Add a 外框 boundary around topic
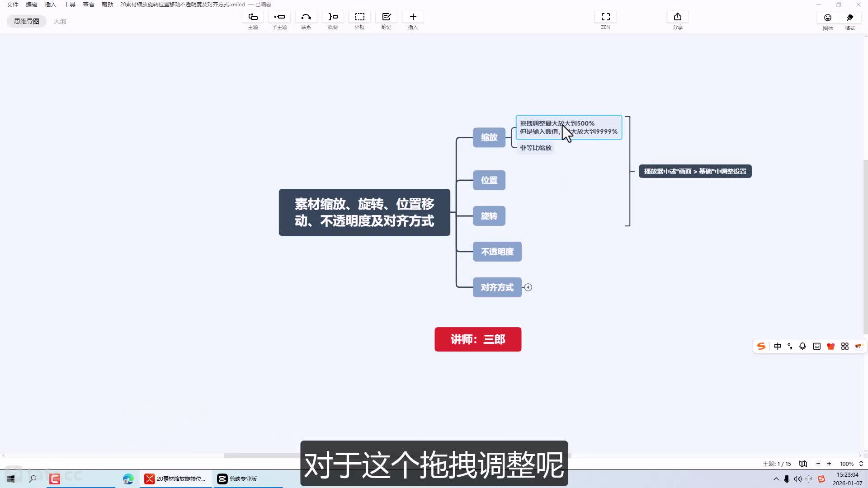The width and height of the screenshot is (868, 488). (x=359, y=17)
